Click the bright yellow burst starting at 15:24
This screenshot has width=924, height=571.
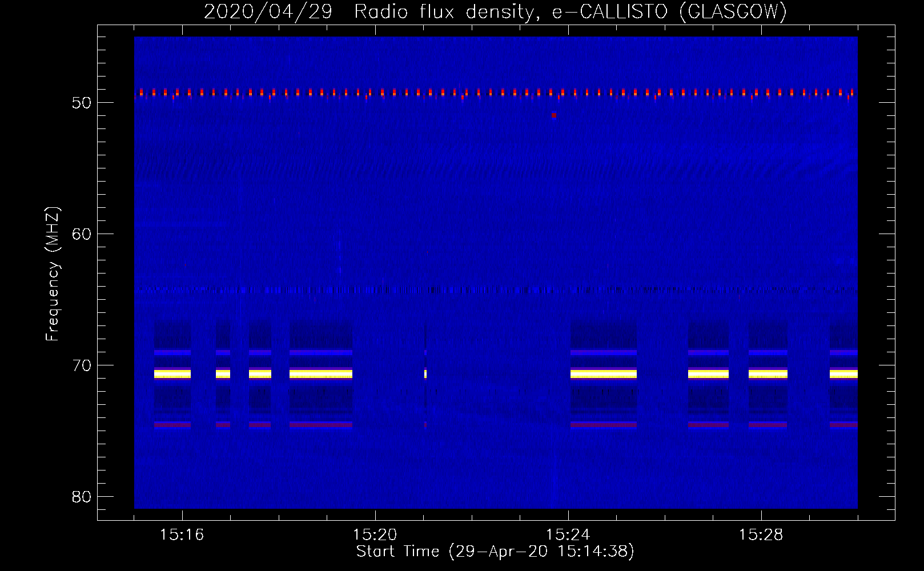tap(603, 374)
